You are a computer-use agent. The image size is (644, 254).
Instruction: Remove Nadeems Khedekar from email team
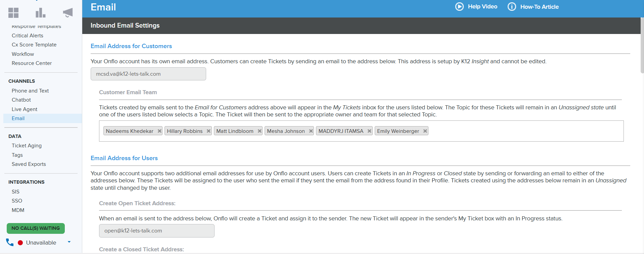click(159, 131)
